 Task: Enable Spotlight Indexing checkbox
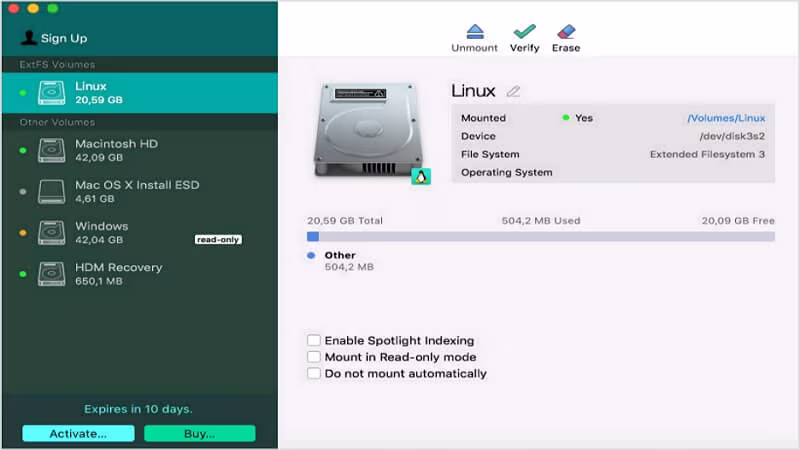(x=314, y=340)
